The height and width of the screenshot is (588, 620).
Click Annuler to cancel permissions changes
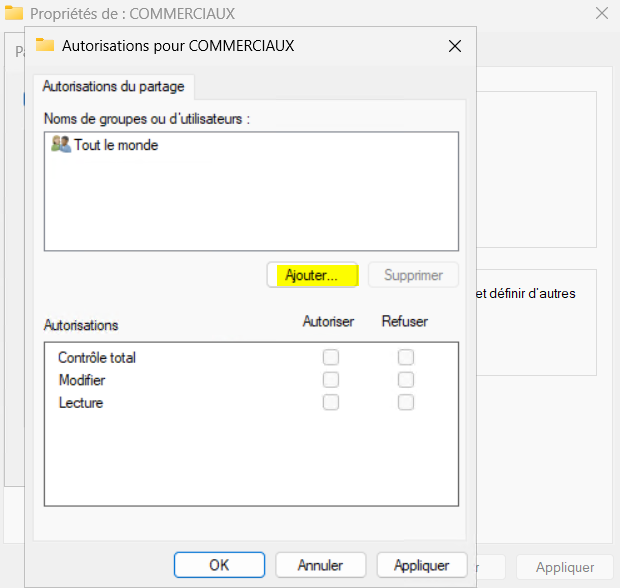coord(320,565)
